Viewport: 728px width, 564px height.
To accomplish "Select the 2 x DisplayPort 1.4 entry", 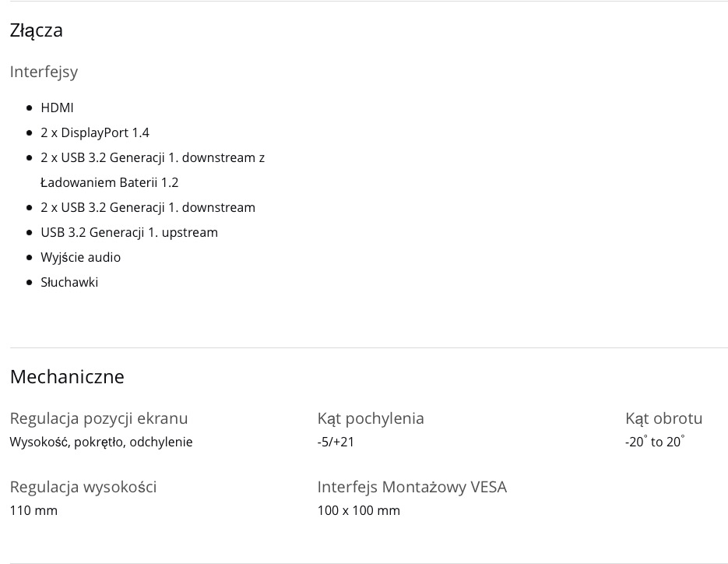I will [95, 133].
